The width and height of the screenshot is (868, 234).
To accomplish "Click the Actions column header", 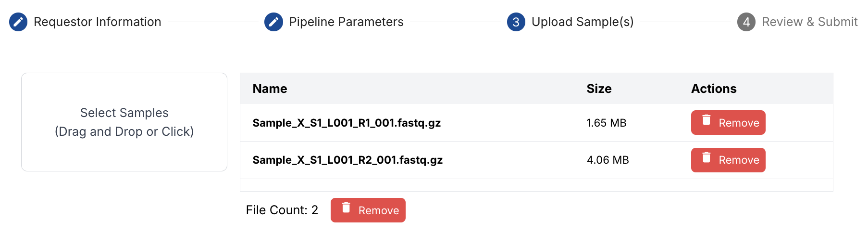I will (x=714, y=89).
